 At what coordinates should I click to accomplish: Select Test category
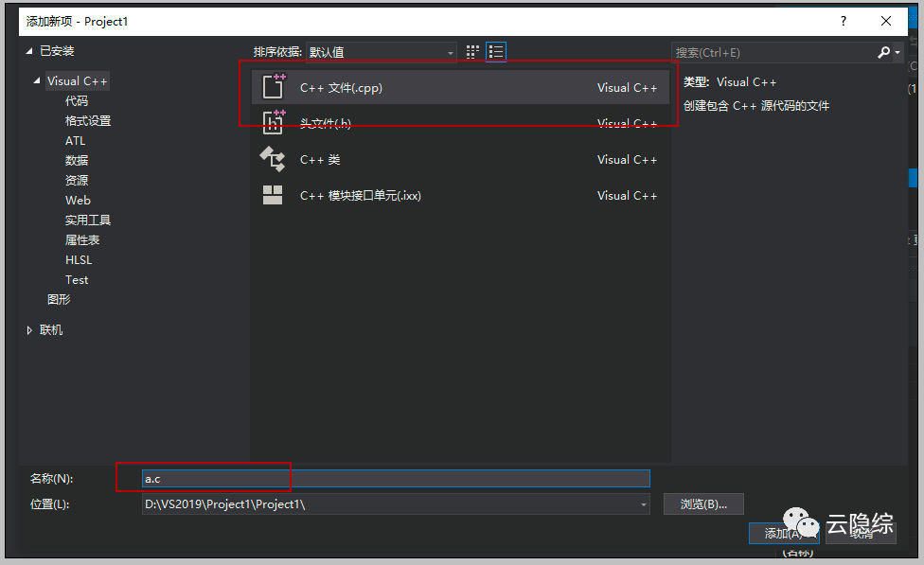click(77, 280)
